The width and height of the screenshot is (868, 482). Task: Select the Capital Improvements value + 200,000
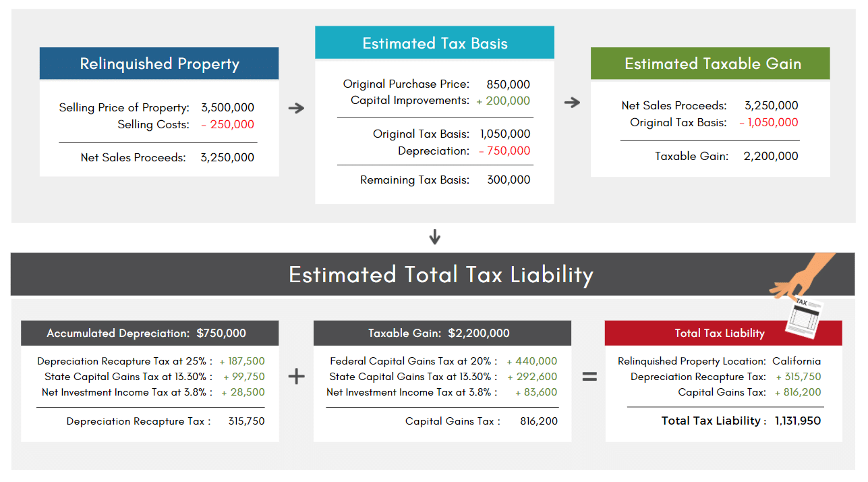pyautogui.click(x=503, y=101)
